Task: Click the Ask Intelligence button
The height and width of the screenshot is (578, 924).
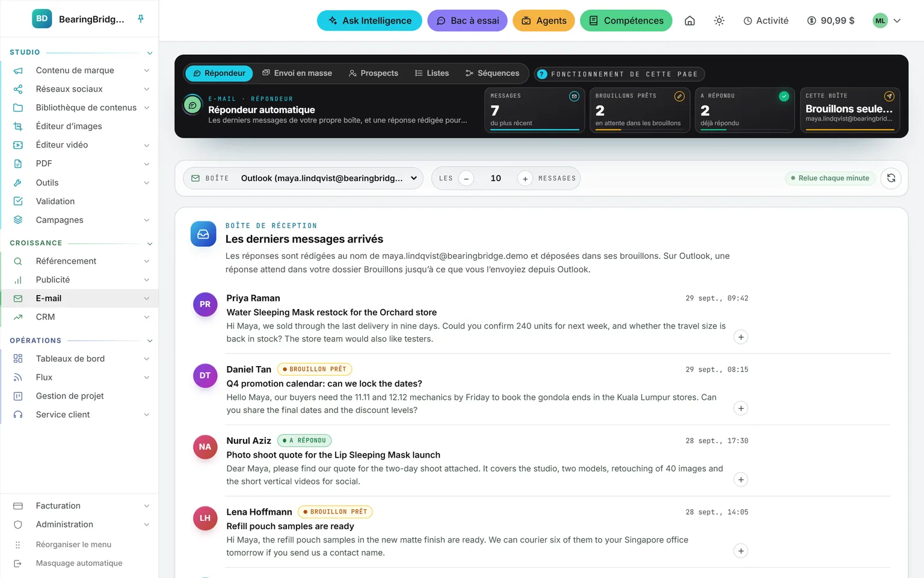Action: [x=370, y=20]
